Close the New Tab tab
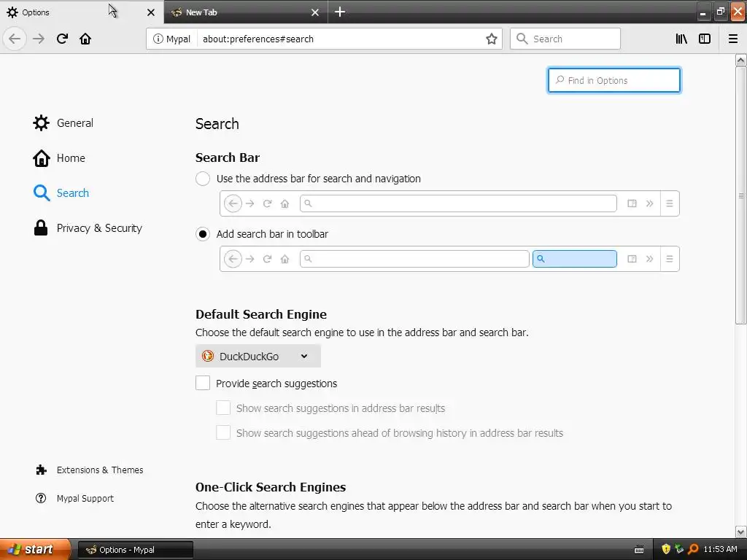 point(315,12)
